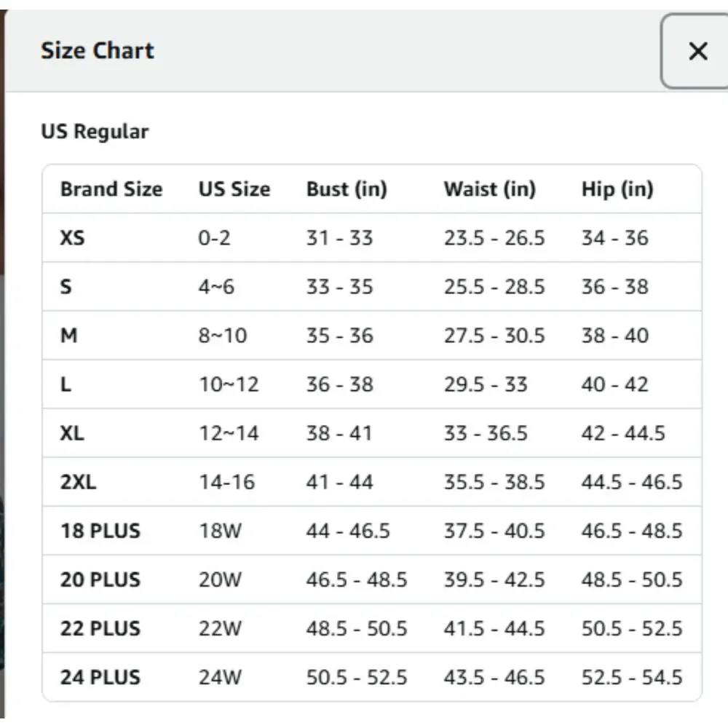Image resolution: width=728 pixels, height=728 pixels.
Task: Click bust measurement 33 - 35
Action: coord(339,287)
